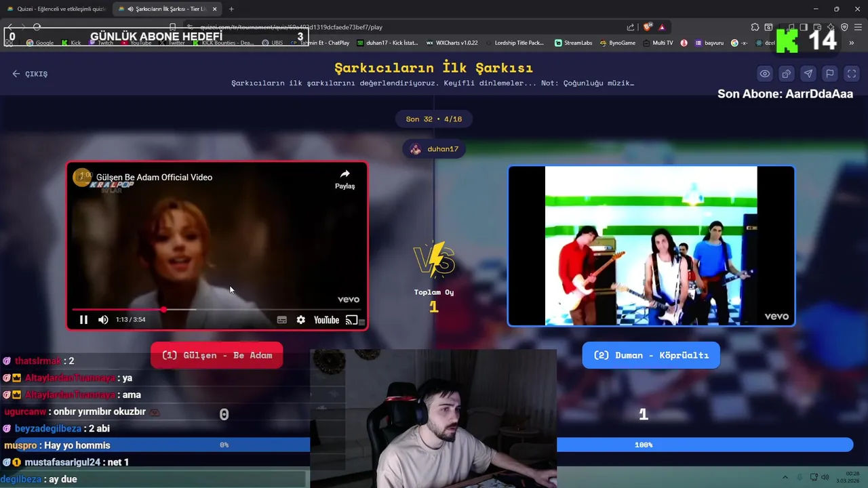
Task: Click chat username thatsirmak
Action: pos(38,361)
